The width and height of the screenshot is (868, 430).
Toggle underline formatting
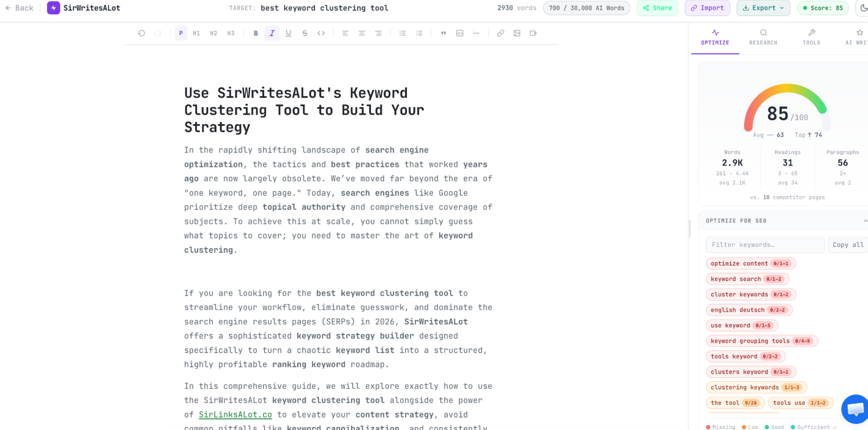click(x=288, y=33)
